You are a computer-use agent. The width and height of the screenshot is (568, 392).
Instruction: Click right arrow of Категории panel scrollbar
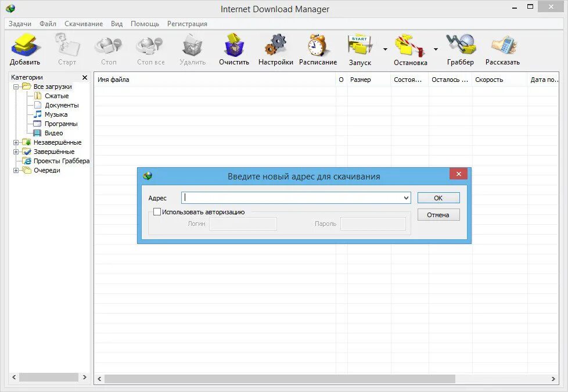(x=84, y=377)
